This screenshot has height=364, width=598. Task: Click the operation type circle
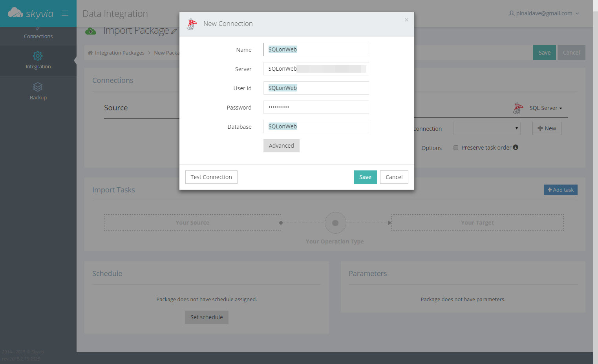335,223
